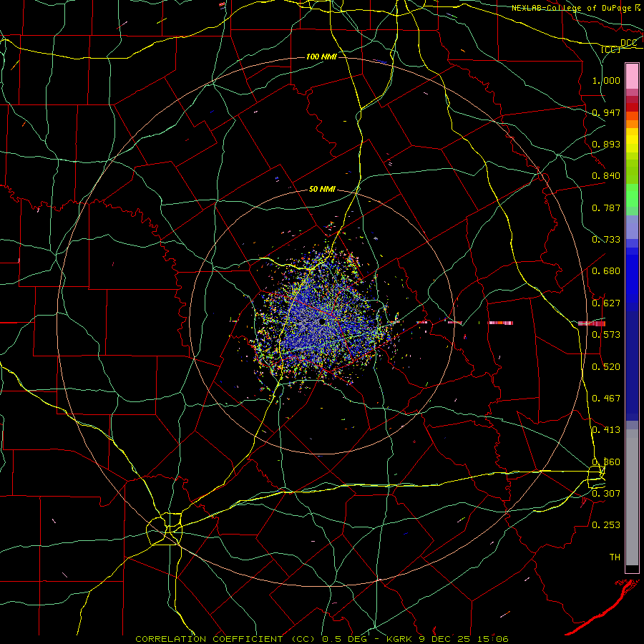Select the 0.733 legend value
This screenshot has width=644, height=644.
606,240
